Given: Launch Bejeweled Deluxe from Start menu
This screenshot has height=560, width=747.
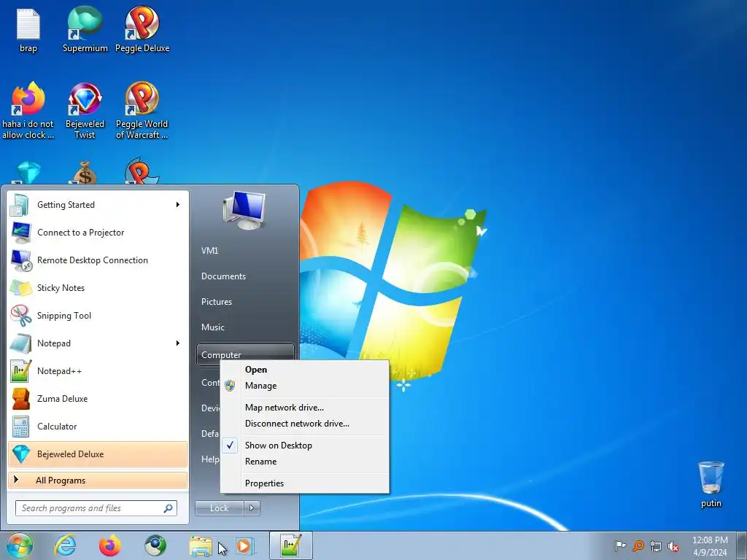Looking at the screenshot, I should pos(98,454).
